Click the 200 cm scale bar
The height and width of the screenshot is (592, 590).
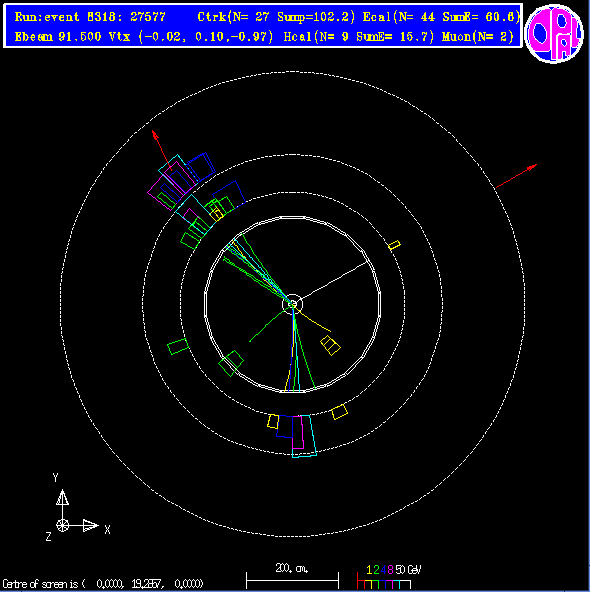pyautogui.click(x=293, y=577)
